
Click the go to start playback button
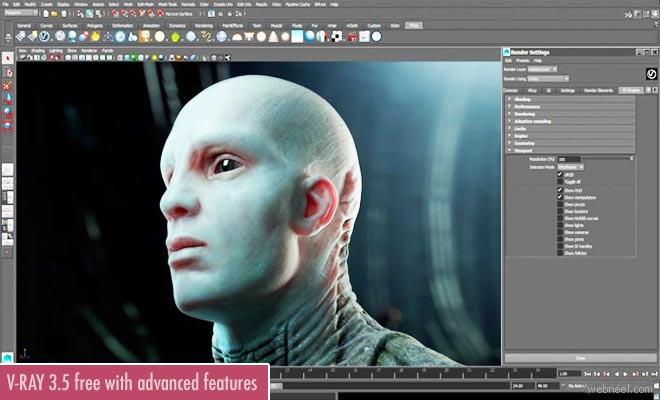[588, 374]
